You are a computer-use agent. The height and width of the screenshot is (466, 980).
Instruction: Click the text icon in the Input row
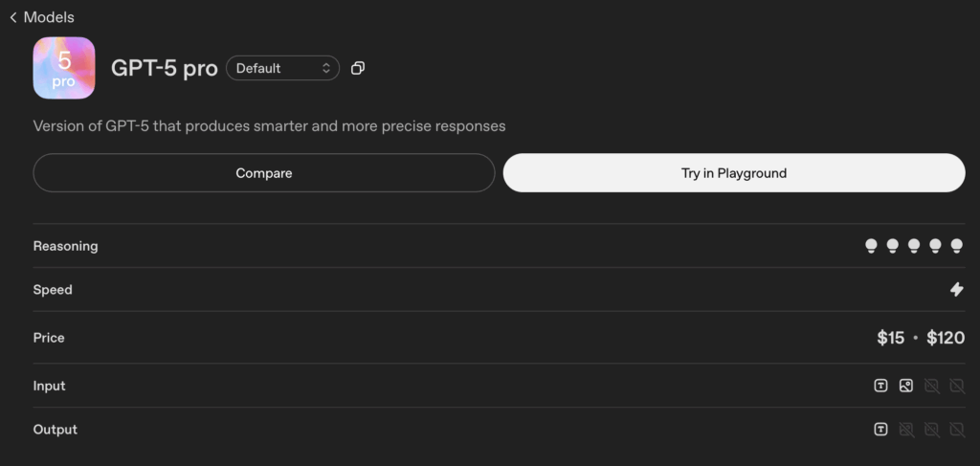(x=880, y=386)
